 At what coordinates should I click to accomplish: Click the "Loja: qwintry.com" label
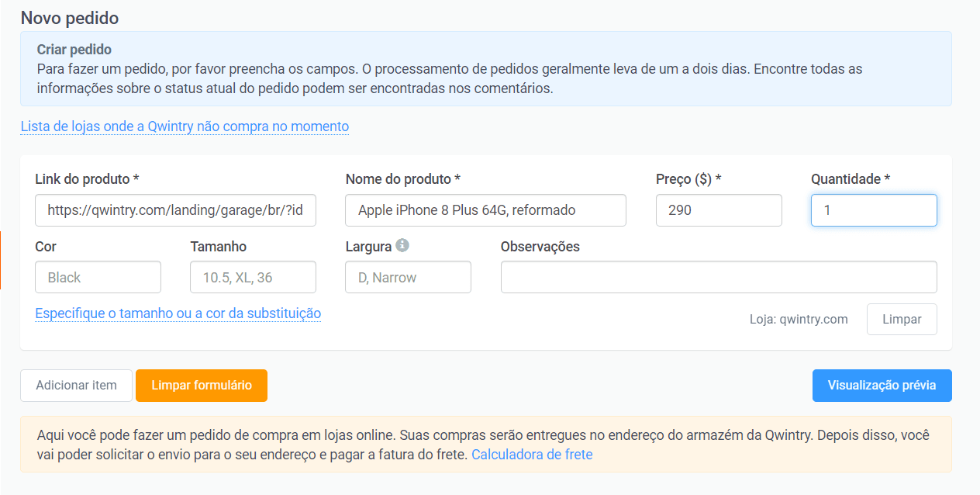click(799, 319)
